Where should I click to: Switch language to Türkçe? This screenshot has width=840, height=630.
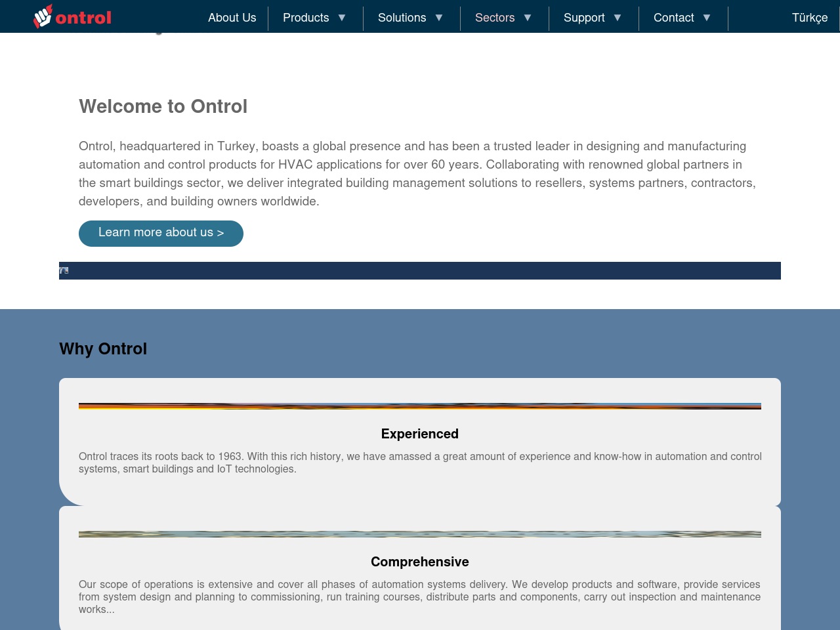point(810,18)
